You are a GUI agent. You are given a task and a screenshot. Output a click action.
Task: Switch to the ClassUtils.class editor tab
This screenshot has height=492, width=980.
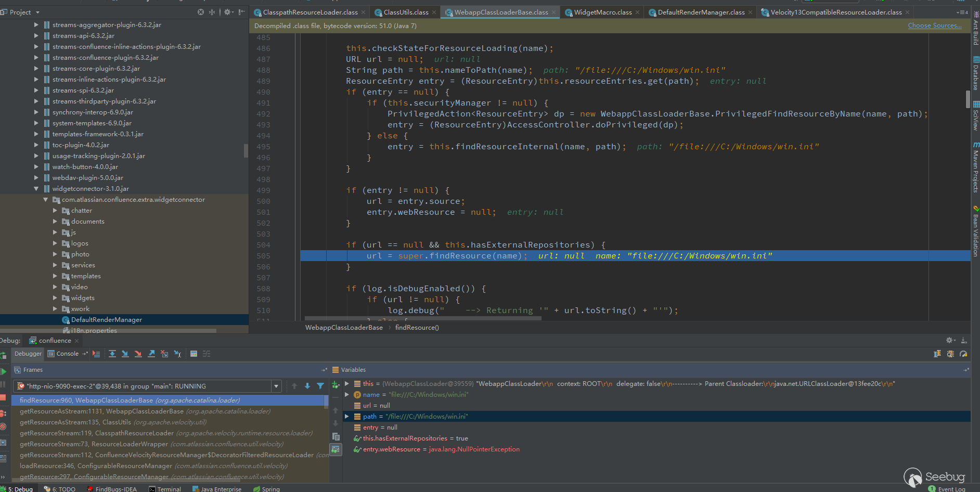pos(406,12)
